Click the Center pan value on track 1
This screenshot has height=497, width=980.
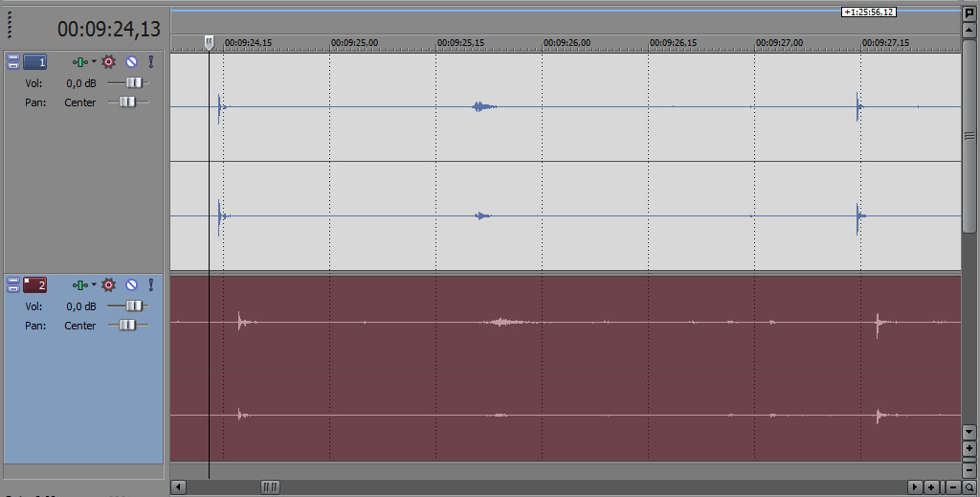click(x=80, y=102)
